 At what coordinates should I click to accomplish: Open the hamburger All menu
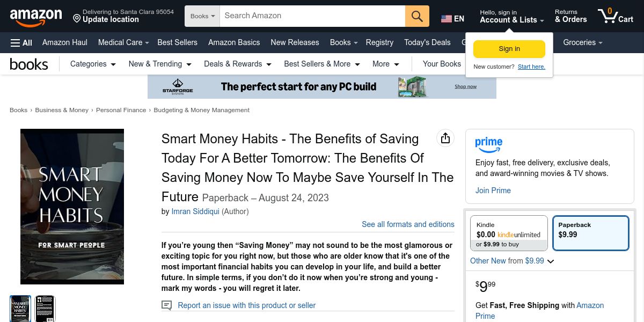point(21,42)
